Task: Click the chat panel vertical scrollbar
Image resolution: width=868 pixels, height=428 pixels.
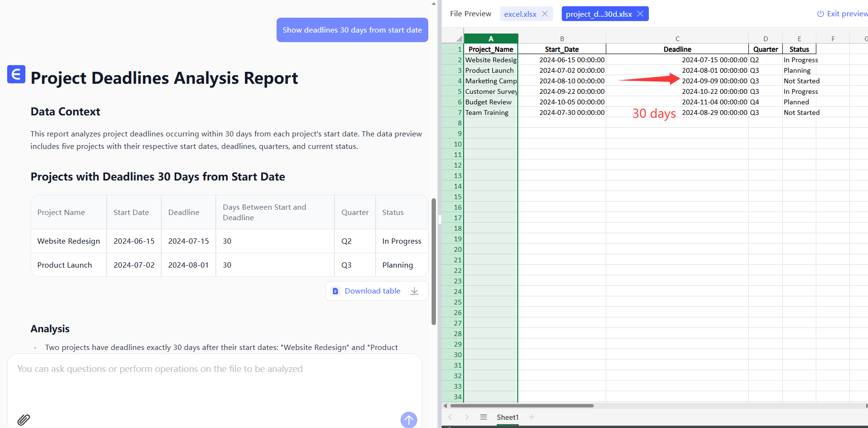Action: tap(434, 261)
